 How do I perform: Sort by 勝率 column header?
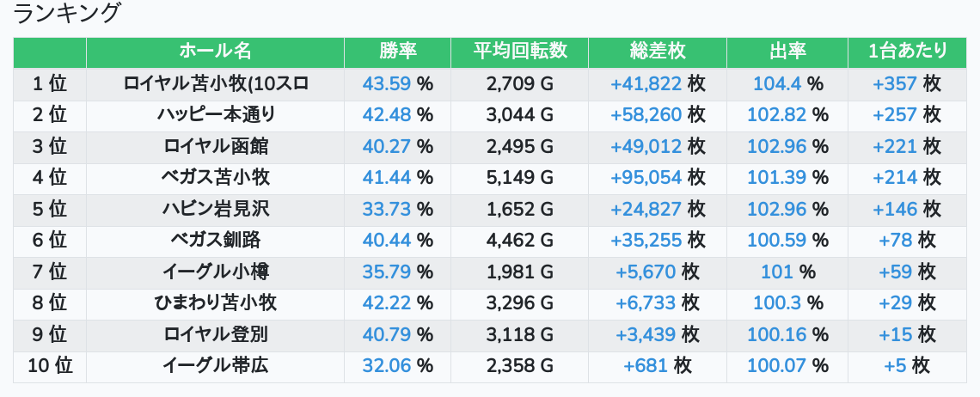(x=397, y=52)
